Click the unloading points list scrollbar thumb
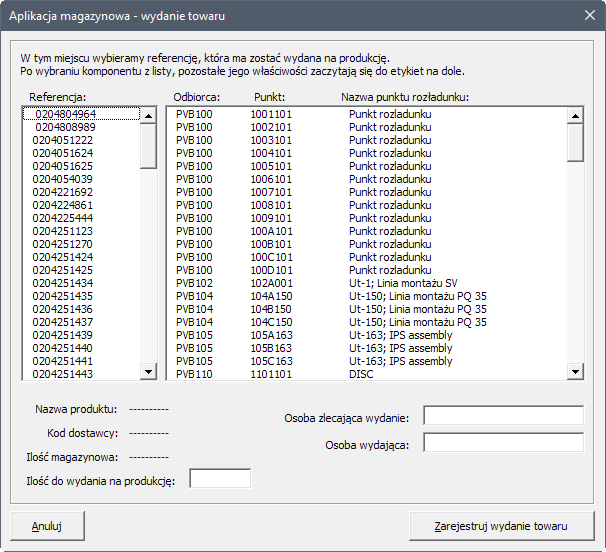This screenshot has width=606, height=552. tap(575, 142)
